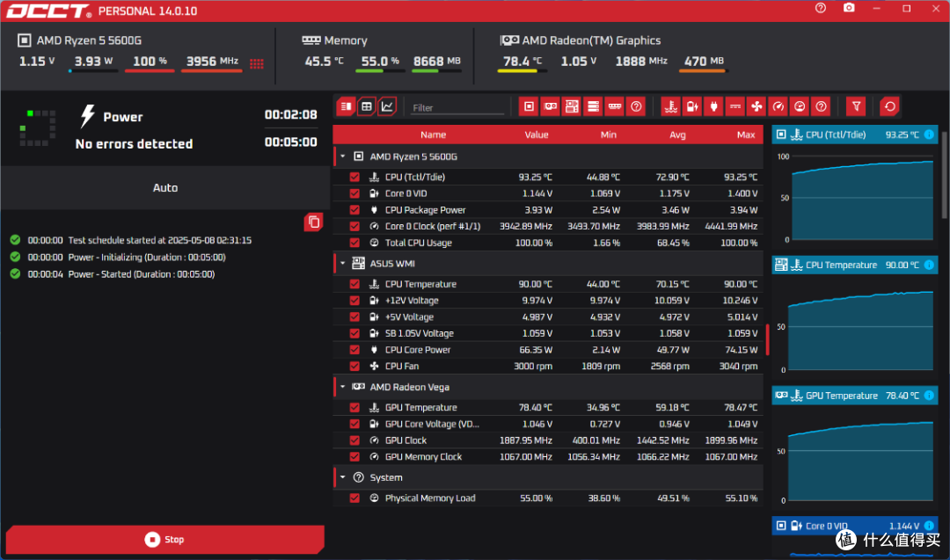The image size is (950, 560).
Task: Switch to graph-only monitoring view
Action: coord(387,106)
